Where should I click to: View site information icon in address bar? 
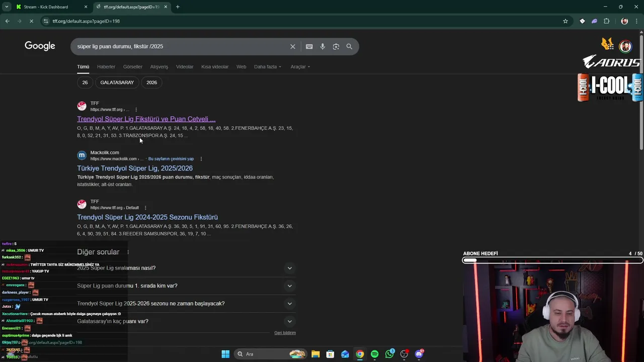pyautogui.click(x=46, y=21)
